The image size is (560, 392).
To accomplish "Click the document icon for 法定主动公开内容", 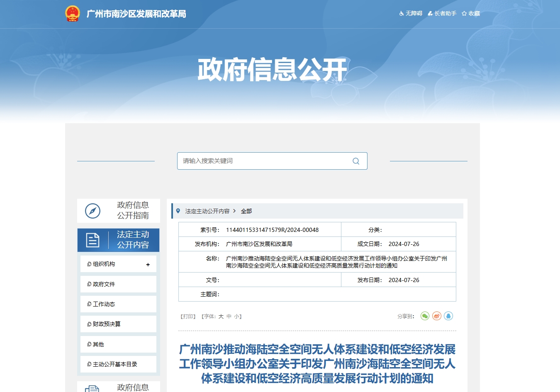I will tap(93, 240).
